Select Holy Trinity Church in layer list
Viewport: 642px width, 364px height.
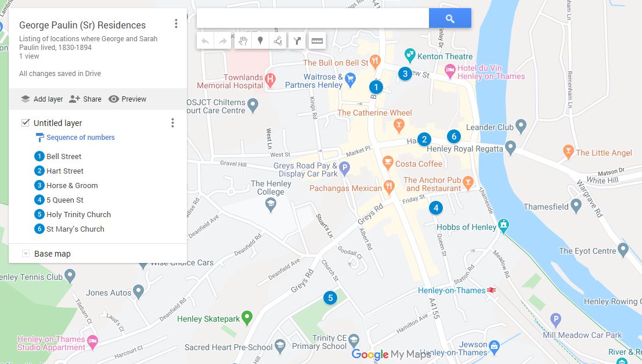78,215
